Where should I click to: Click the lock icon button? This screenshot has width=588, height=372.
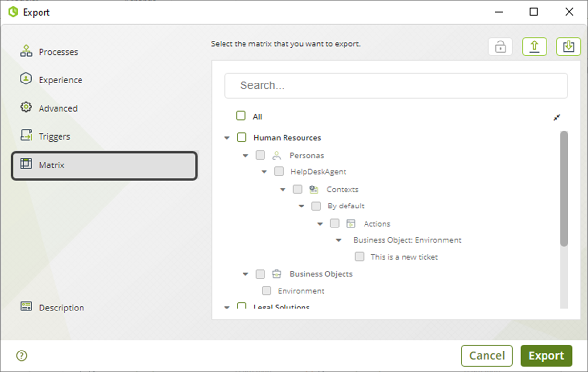[x=500, y=47]
